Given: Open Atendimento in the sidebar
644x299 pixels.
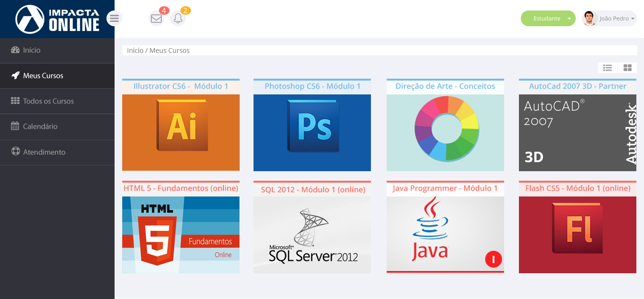Looking at the screenshot, I should coord(57,153).
